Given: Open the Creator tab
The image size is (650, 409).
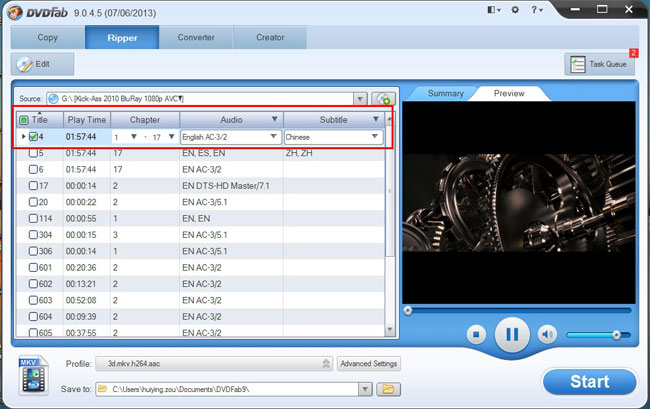Looking at the screenshot, I should tap(270, 37).
